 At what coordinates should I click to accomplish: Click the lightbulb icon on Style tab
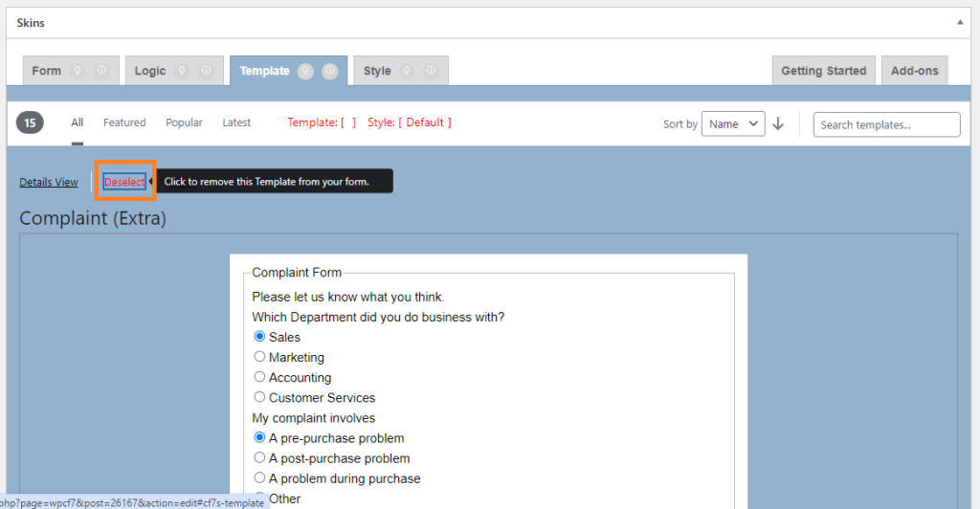407,71
